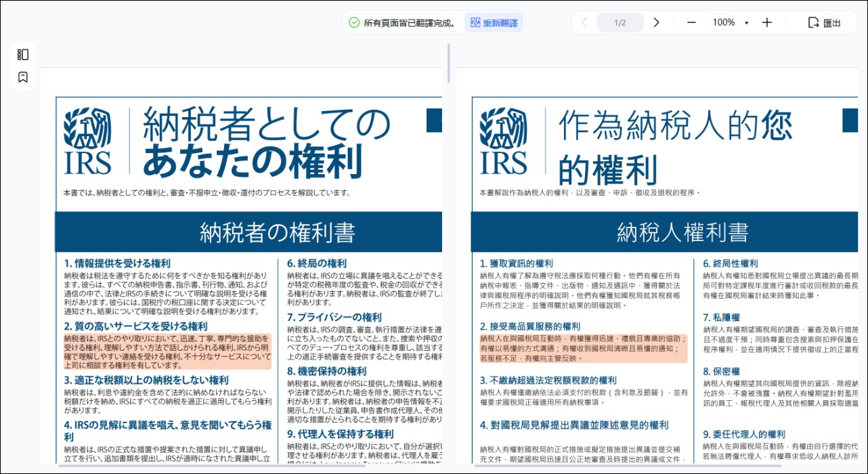Image resolution: width=868 pixels, height=474 pixels.
Task: Click the 匯出 export button
Action: click(825, 23)
